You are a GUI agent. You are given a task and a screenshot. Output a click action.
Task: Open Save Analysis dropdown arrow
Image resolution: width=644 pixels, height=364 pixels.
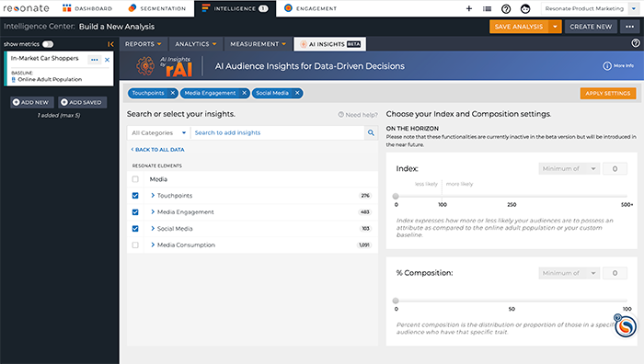556,27
